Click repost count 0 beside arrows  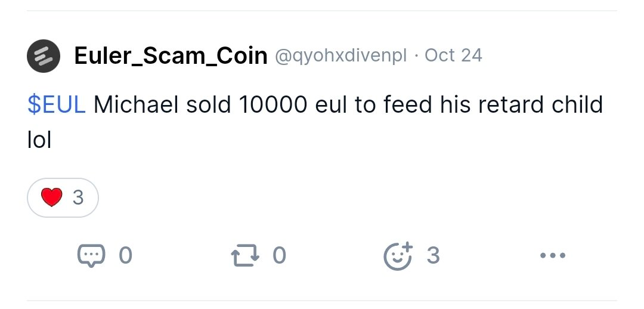pyautogui.click(x=279, y=256)
